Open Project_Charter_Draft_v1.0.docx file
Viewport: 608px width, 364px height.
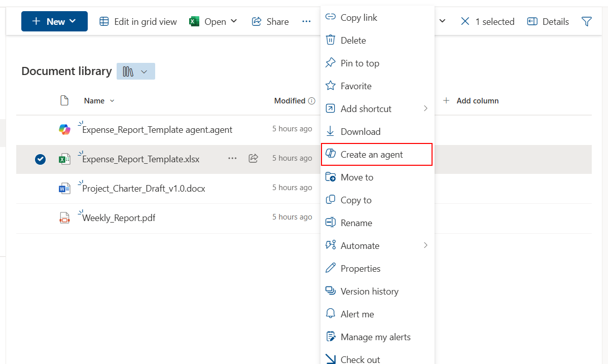144,189
